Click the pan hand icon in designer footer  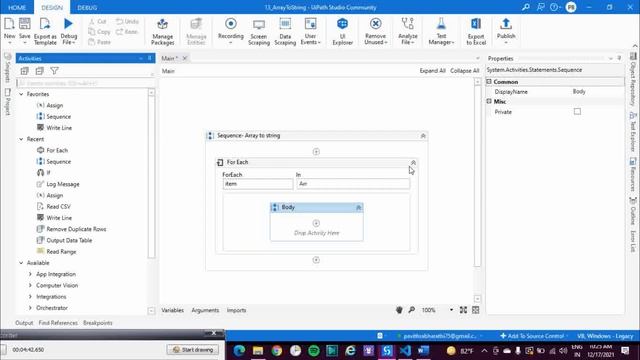click(x=399, y=310)
